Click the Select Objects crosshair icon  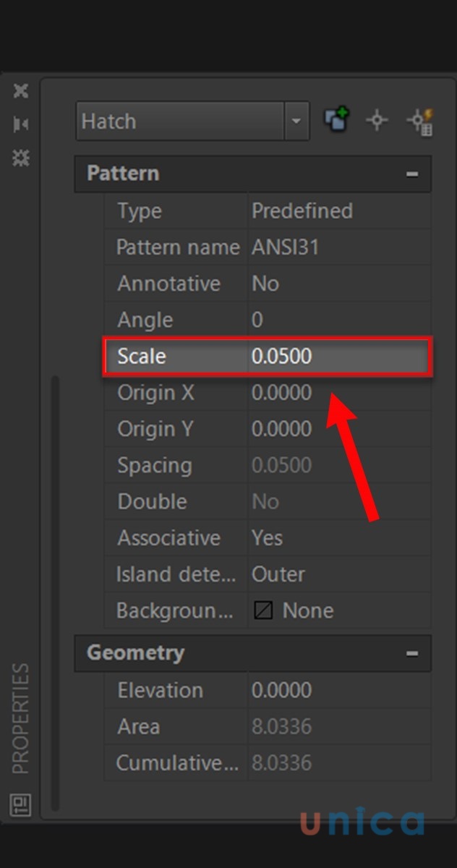coord(377,120)
